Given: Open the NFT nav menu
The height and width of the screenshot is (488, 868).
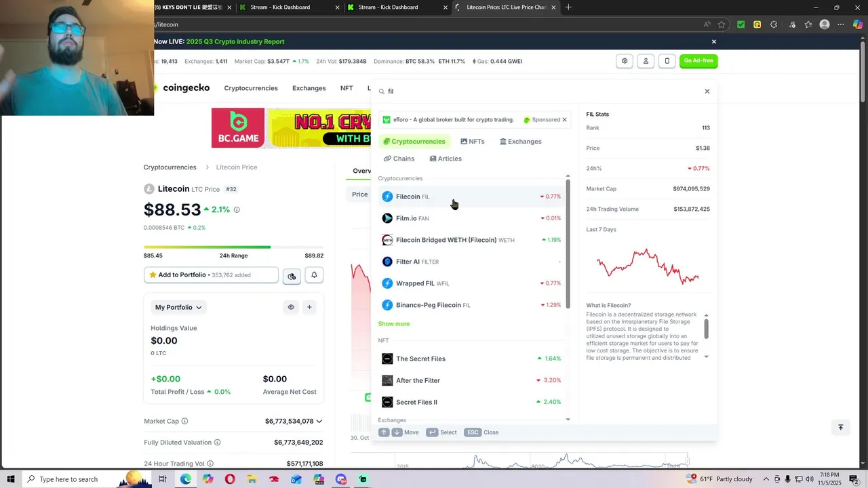Looking at the screenshot, I should 347,88.
